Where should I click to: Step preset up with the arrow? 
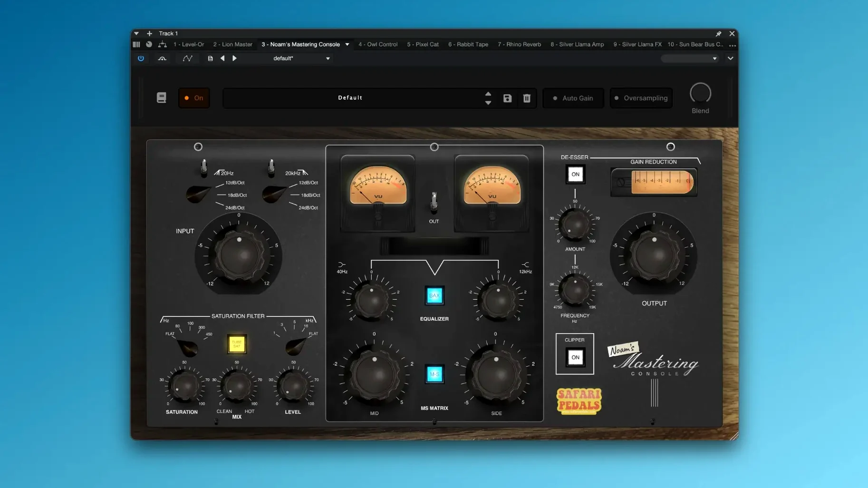488,94
